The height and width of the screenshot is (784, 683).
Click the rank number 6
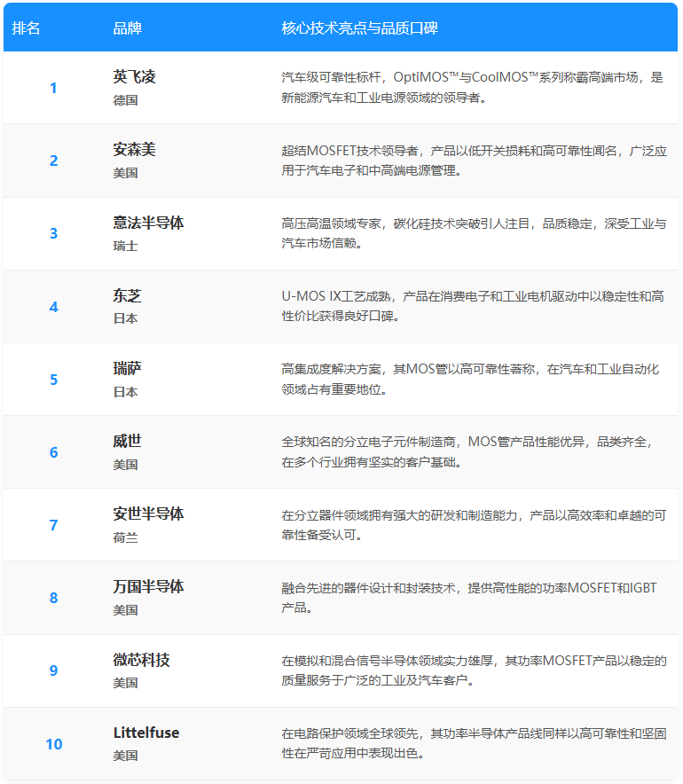tap(53, 452)
